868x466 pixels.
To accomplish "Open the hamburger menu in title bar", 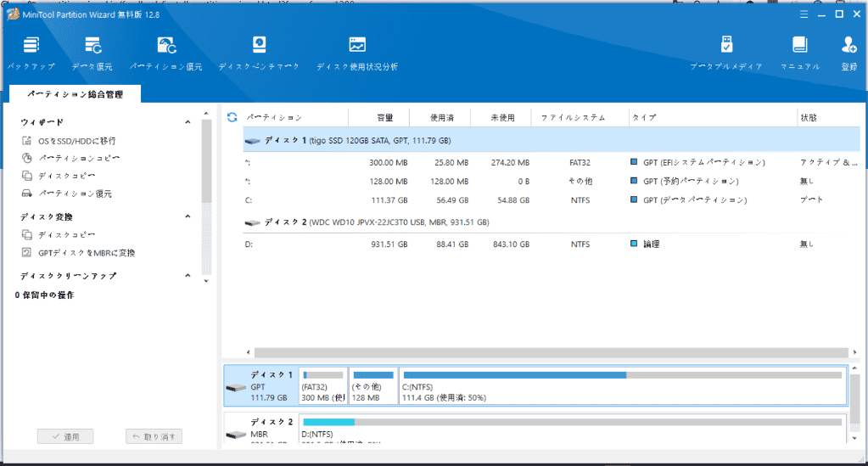I will pyautogui.click(x=804, y=14).
